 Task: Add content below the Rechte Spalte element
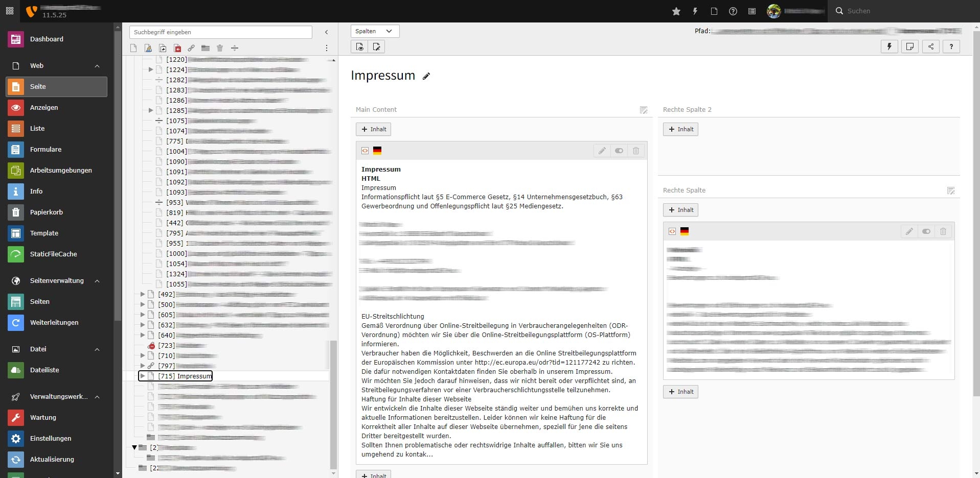click(x=681, y=392)
